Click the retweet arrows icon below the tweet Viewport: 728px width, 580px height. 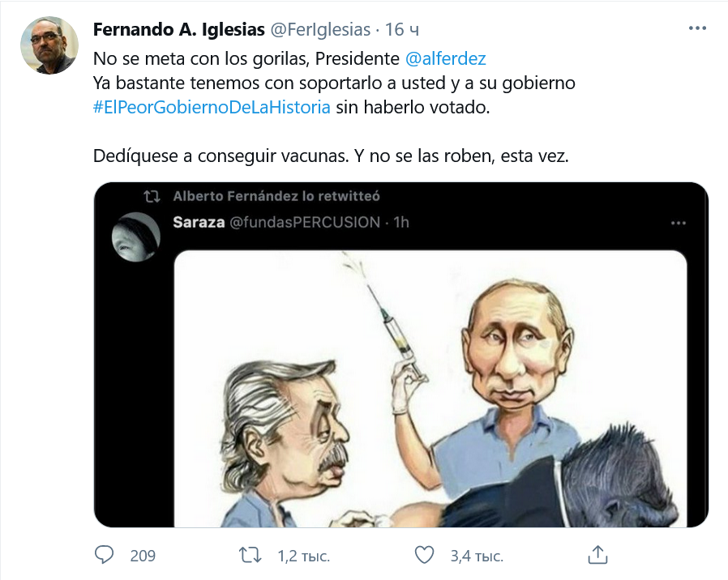pyautogui.click(x=251, y=556)
